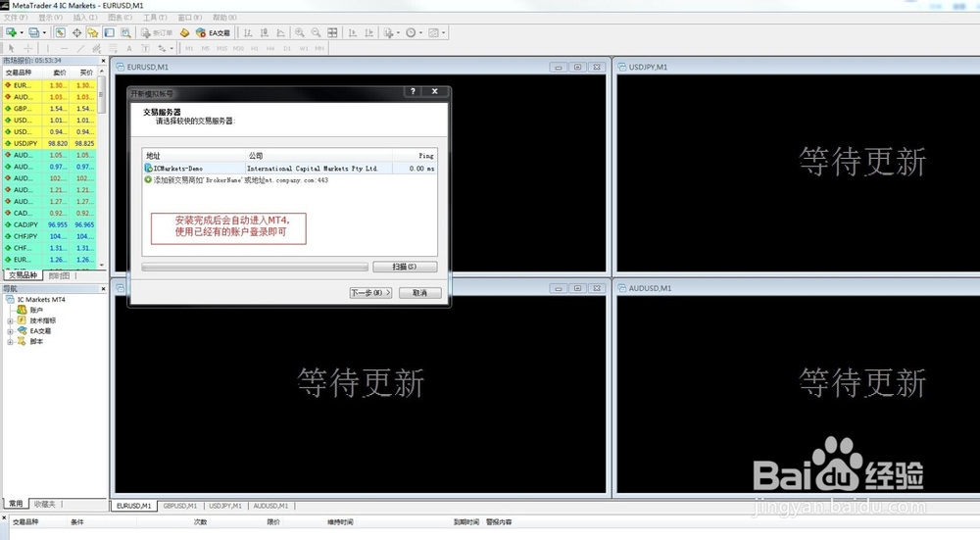This screenshot has height=540, width=980.
Task: Select the cursor arrow tool
Action: click(11, 48)
